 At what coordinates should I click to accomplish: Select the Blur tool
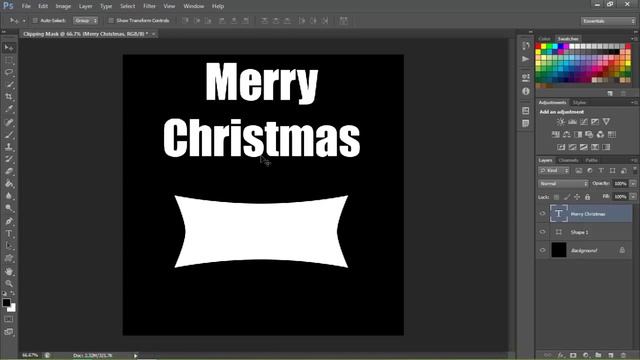[9, 196]
